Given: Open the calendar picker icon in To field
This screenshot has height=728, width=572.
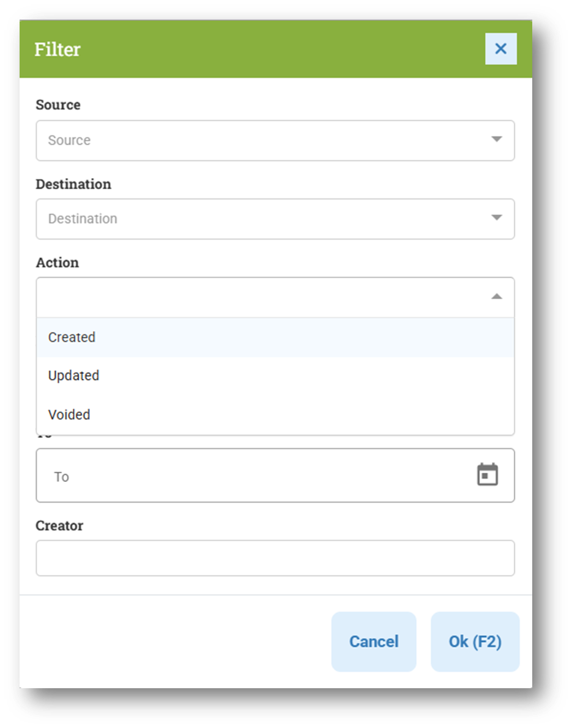Looking at the screenshot, I should (487, 475).
